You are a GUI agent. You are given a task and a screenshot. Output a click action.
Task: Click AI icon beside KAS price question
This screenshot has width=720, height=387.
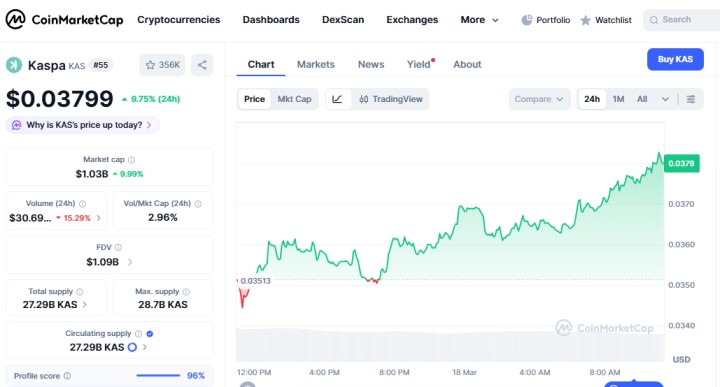tap(17, 125)
